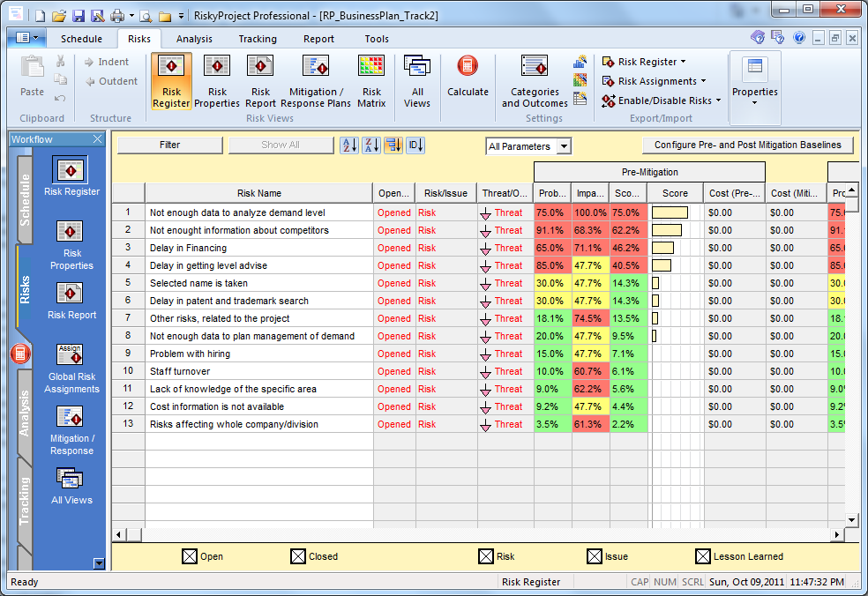Image resolution: width=868 pixels, height=596 pixels.
Task: Open All Views in the Workflow panel
Action: click(x=71, y=486)
